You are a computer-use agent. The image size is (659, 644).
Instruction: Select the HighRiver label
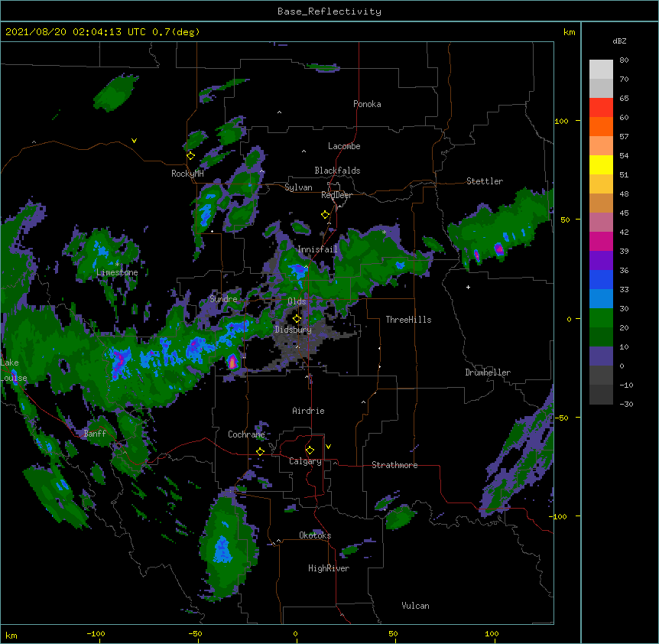(329, 568)
